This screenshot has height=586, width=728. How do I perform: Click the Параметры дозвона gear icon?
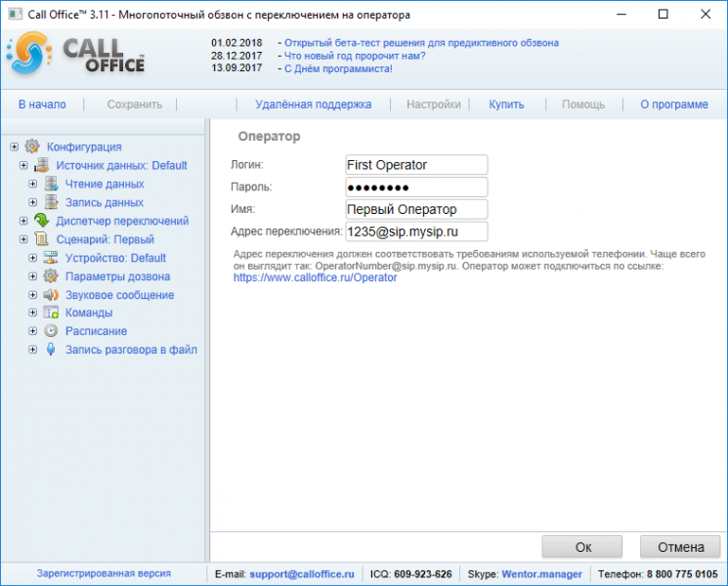click(x=51, y=276)
